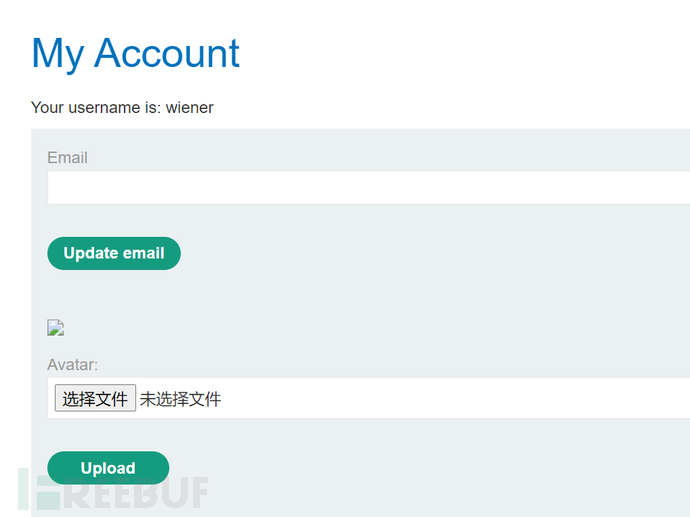
Task: Click the white margin above the heading
Action: pyautogui.click(x=345, y=15)
